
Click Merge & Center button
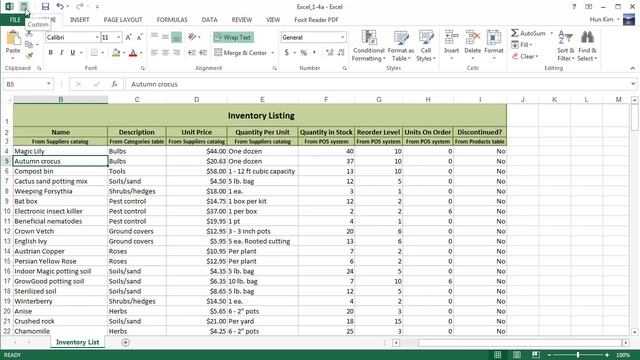[x=241, y=53]
